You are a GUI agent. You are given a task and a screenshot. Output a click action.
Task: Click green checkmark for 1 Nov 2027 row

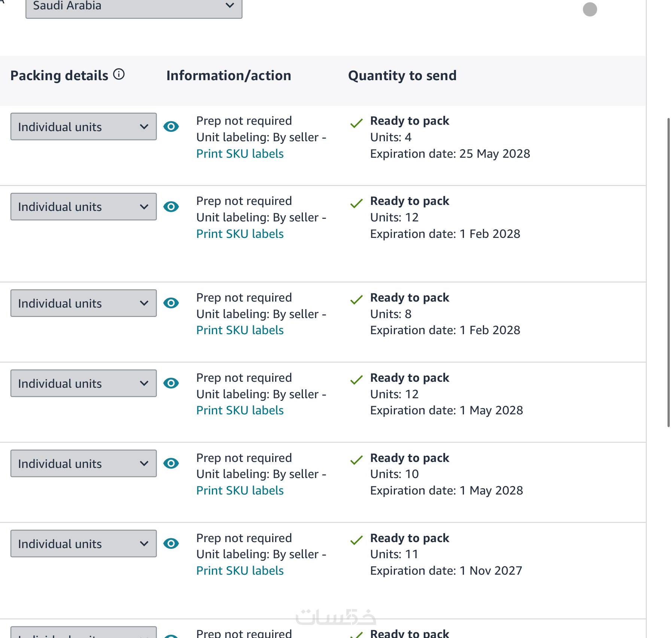[356, 540]
